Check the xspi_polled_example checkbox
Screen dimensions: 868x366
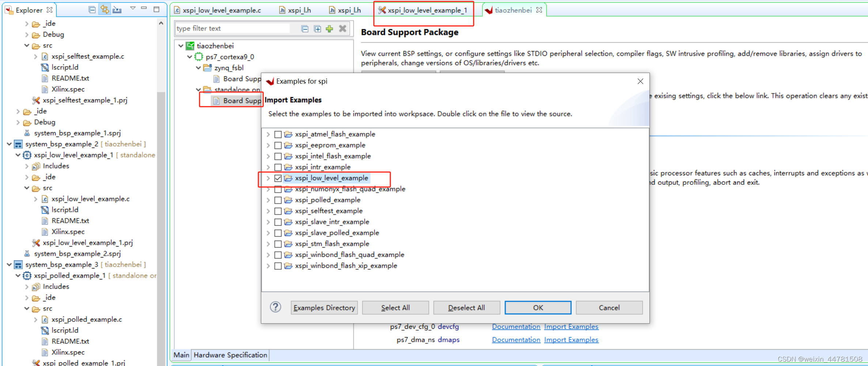[x=278, y=200]
